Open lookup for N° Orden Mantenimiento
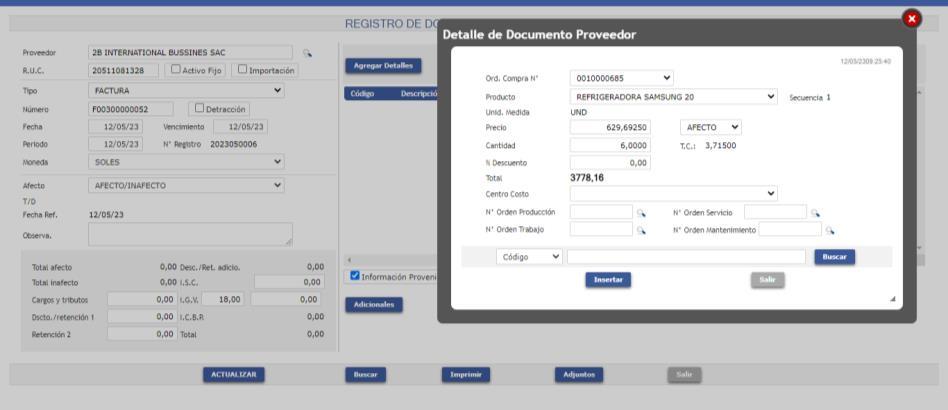Viewport: 948px width, 410px height. point(830,230)
